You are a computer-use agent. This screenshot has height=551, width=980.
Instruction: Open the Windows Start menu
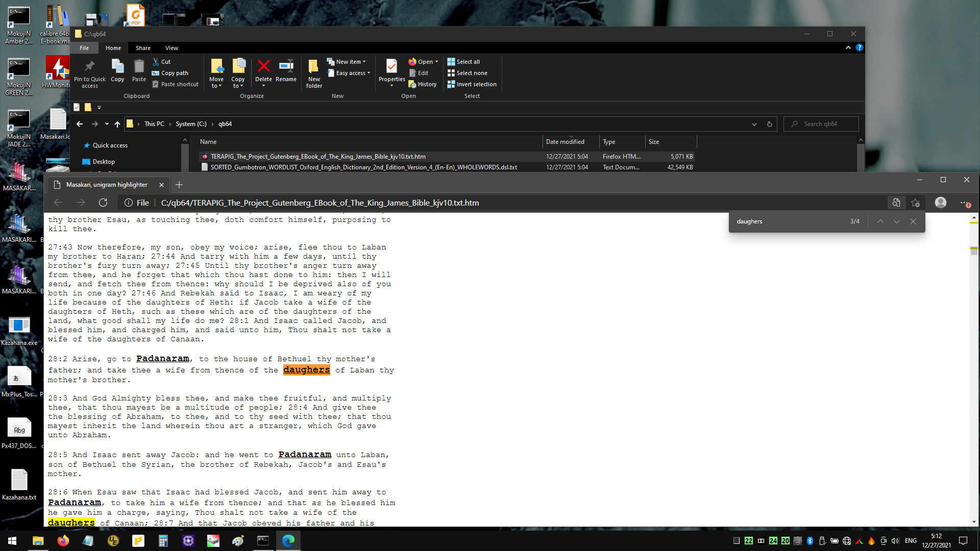tap(12, 541)
